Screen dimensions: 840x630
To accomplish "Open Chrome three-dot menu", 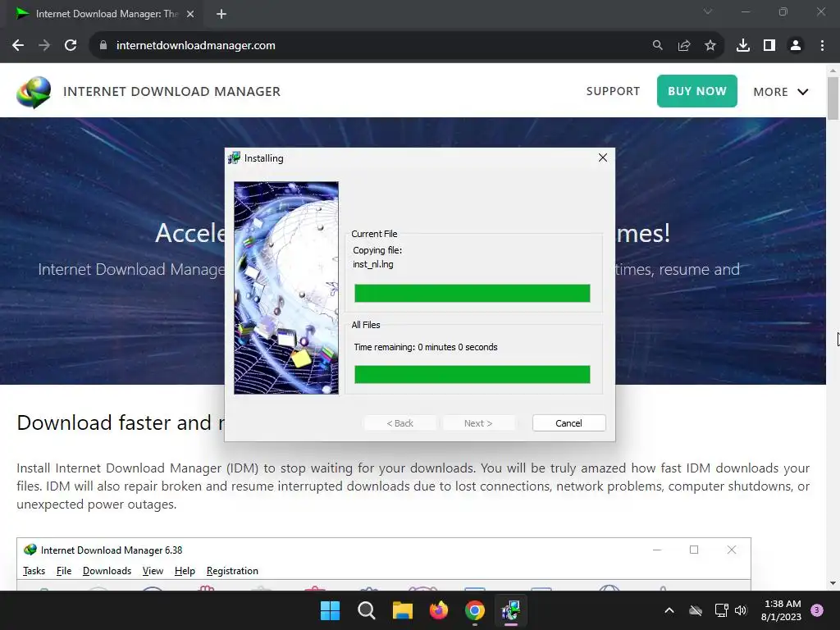I will (822, 46).
